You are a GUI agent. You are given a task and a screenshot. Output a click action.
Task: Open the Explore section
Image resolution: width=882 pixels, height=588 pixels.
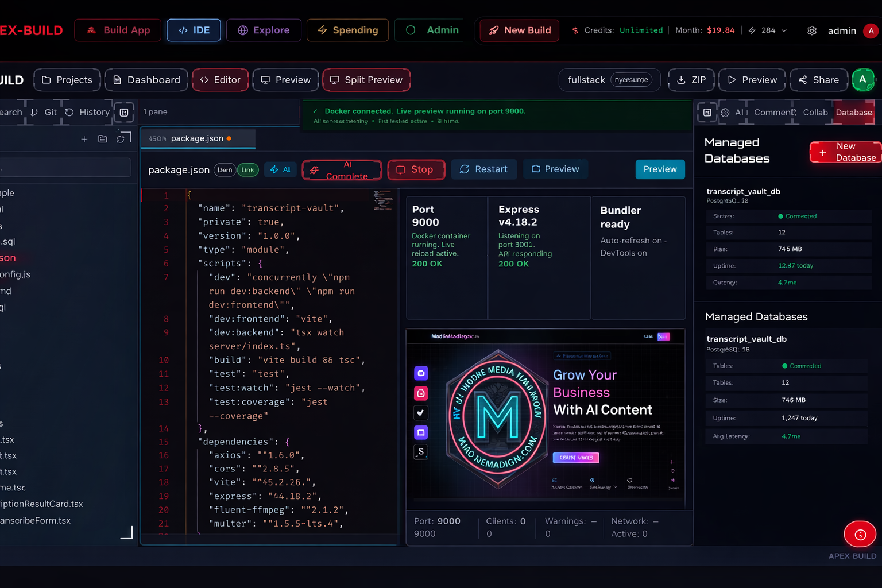pos(264,30)
